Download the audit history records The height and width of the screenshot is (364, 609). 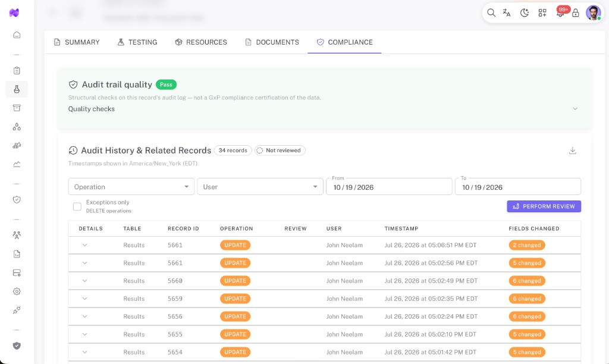coord(573,150)
